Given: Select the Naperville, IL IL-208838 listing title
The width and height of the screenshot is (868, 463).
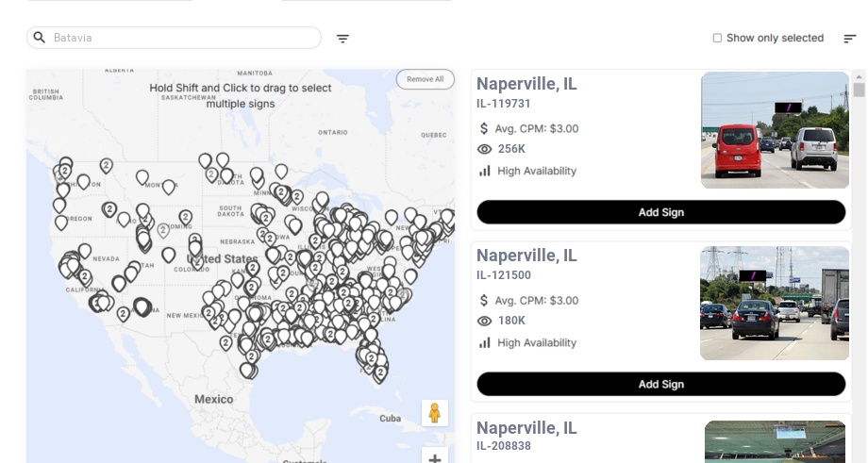Looking at the screenshot, I should click(x=526, y=428).
